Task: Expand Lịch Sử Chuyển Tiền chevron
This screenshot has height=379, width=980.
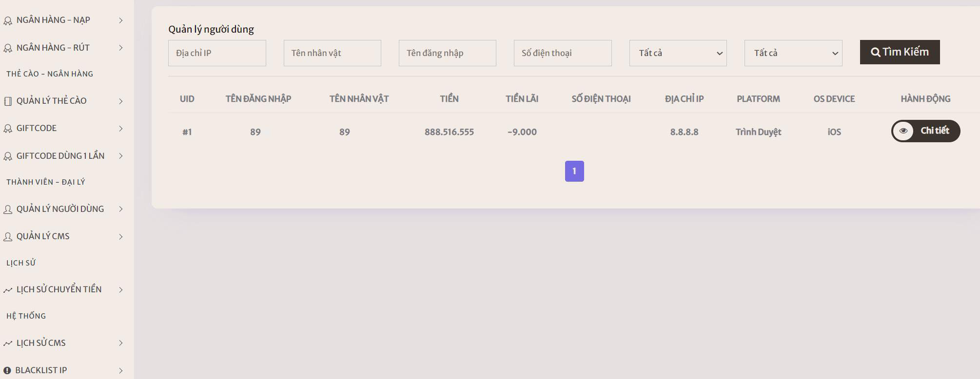Action: point(121,290)
